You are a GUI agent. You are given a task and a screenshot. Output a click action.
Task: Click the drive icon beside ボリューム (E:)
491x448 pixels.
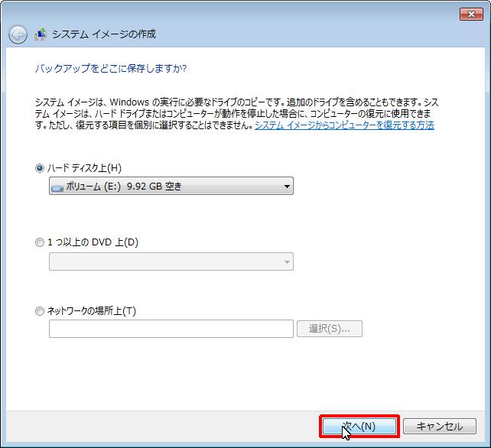57,186
